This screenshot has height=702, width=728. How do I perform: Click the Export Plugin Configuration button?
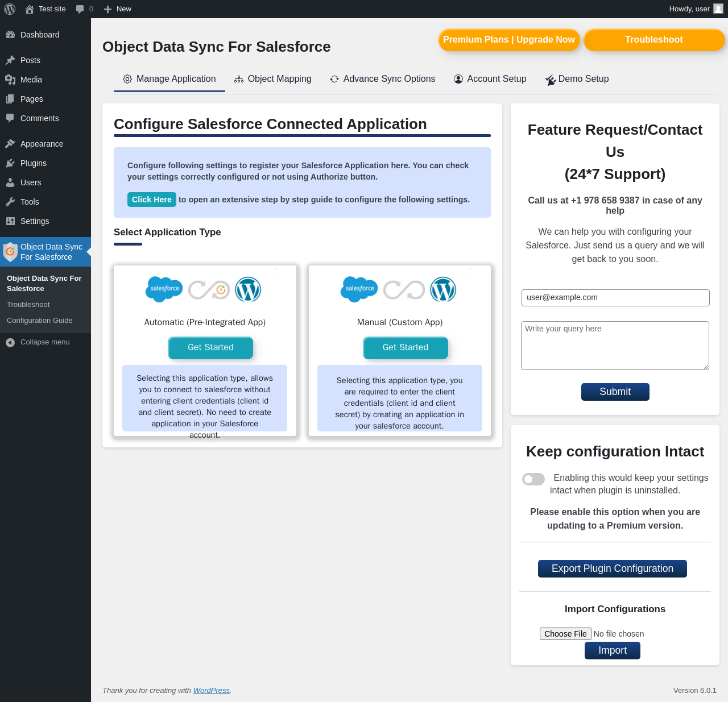click(x=613, y=568)
